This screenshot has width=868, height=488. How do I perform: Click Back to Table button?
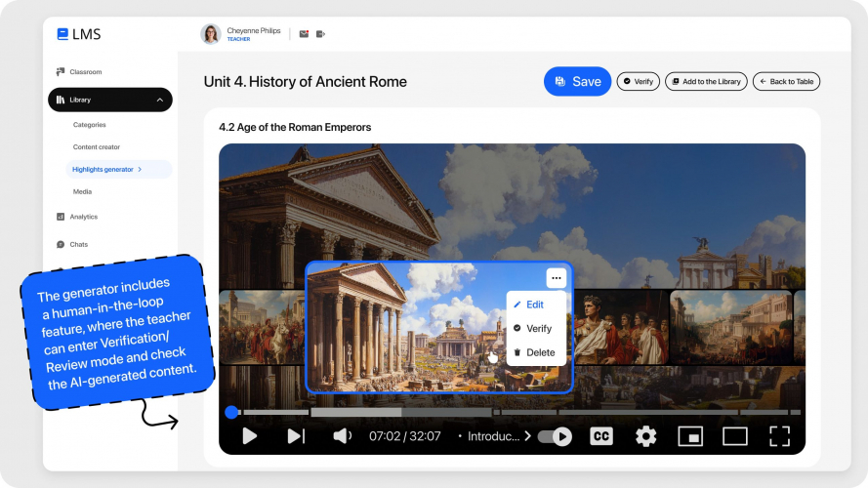tap(786, 82)
